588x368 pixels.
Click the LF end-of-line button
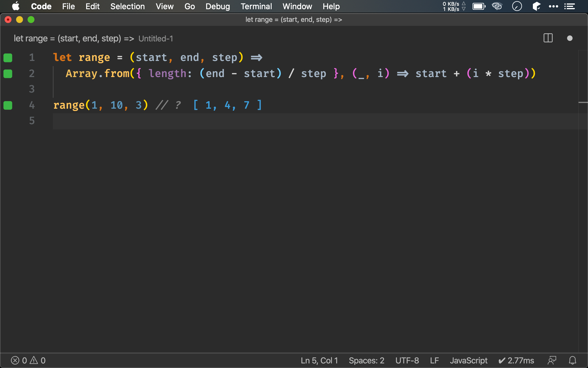pyautogui.click(x=434, y=360)
